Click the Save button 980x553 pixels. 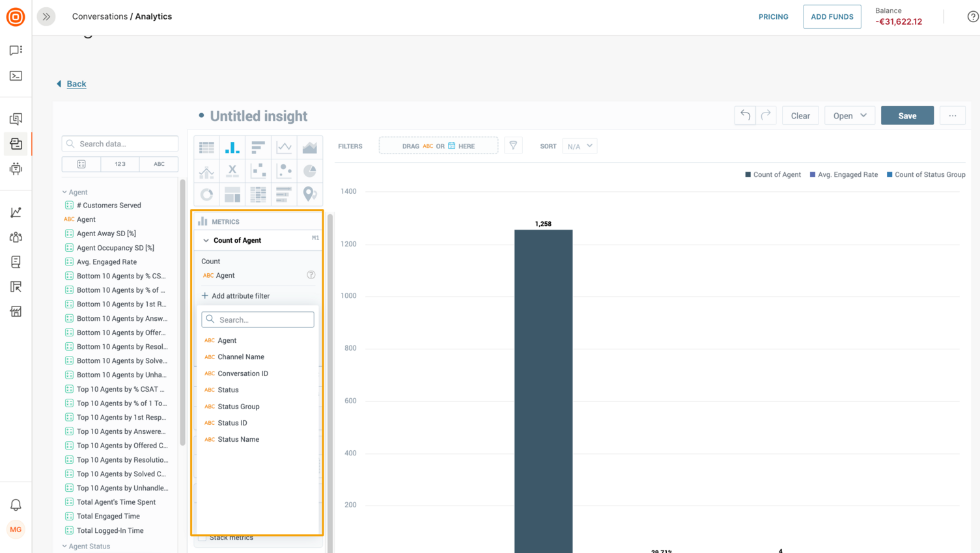(x=907, y=115)
